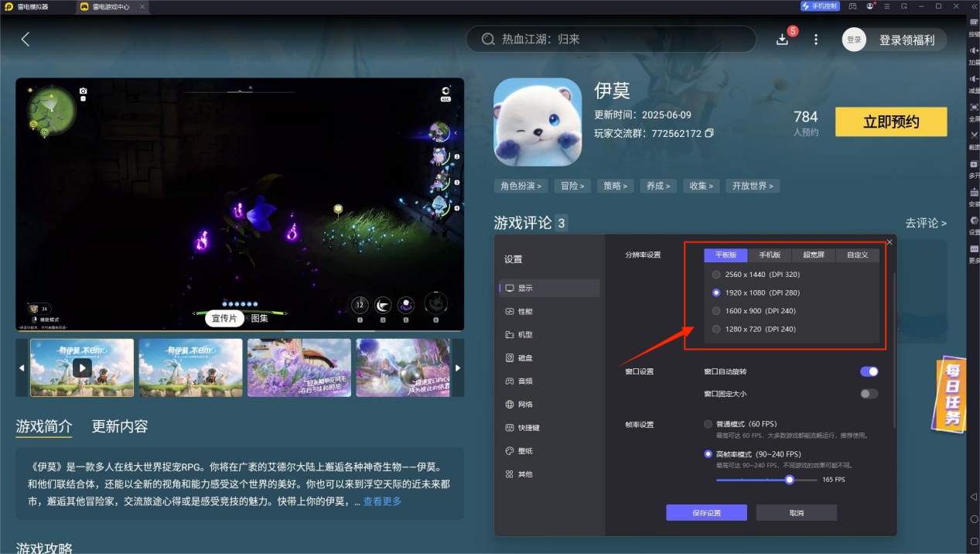This screenshot has height=554, width=980.
Task: Go back using the top-left arrow
Action: coord(26,39)
